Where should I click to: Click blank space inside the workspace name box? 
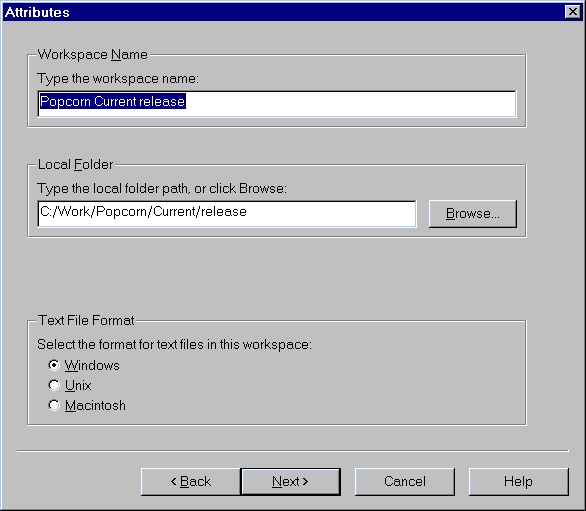pos(351,104)
